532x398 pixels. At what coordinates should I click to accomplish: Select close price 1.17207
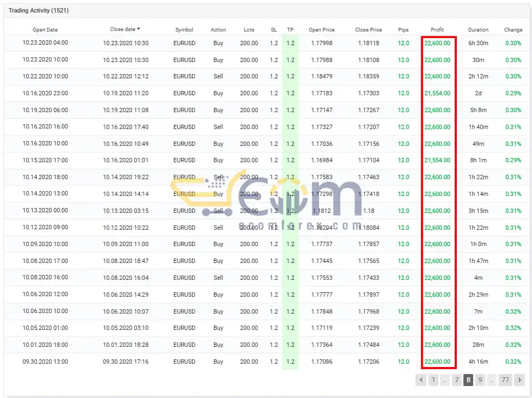(x=369, y=127)
